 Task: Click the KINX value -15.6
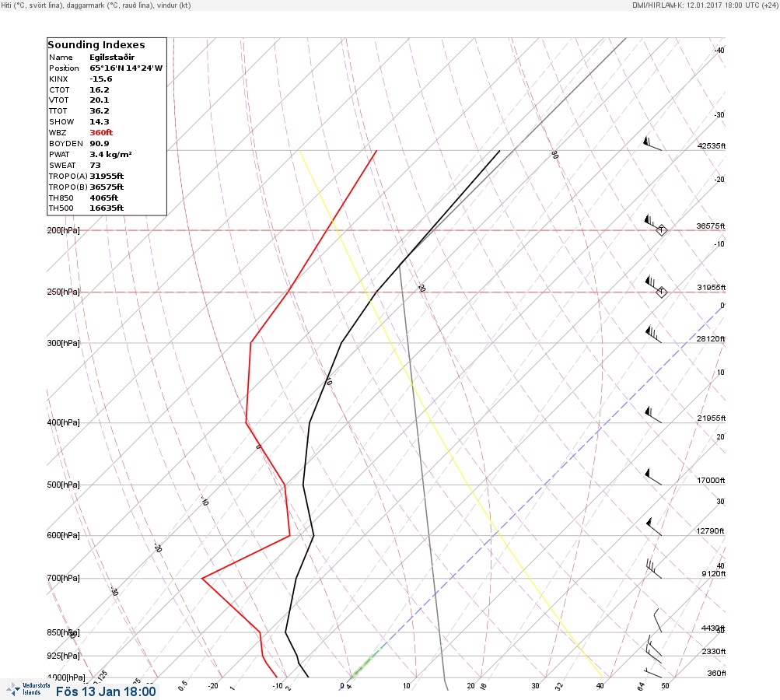[101, 79]
